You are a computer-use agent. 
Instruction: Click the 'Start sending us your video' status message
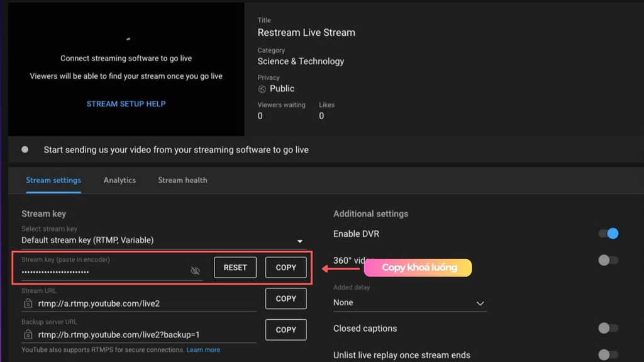(x=176, y=150)
